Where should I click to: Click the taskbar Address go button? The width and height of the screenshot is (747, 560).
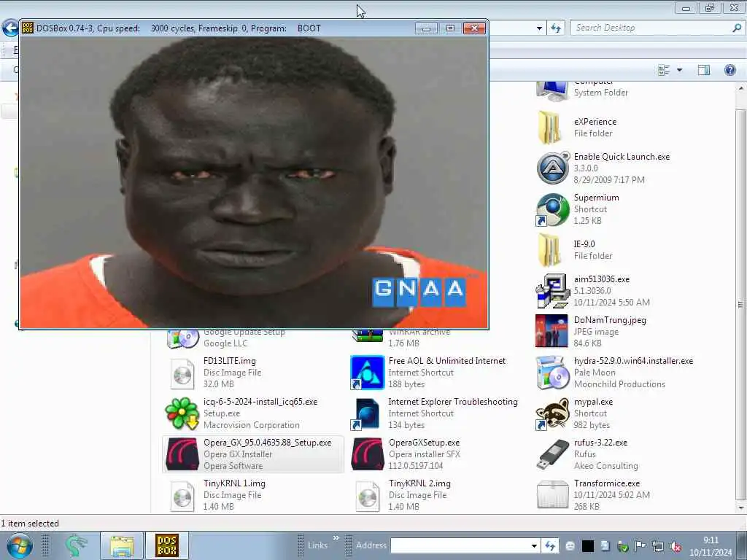tap(550, 545)
